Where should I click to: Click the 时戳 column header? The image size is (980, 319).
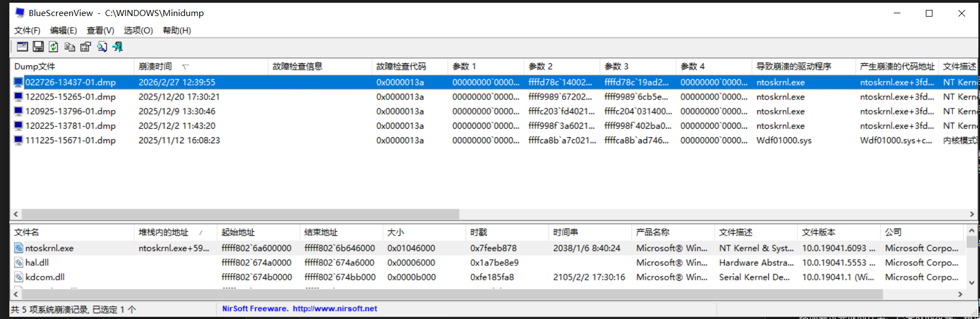507,232
